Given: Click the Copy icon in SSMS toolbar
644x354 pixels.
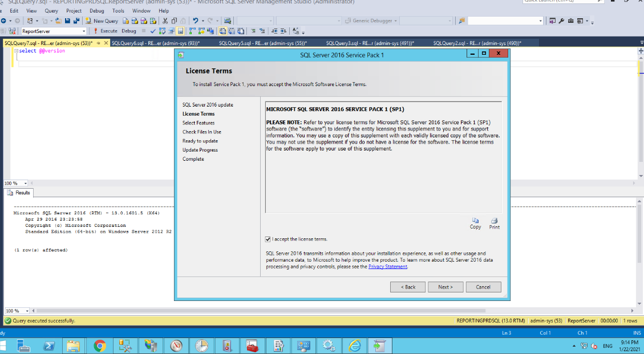Looking at the screenshot, I should [174, 21].
